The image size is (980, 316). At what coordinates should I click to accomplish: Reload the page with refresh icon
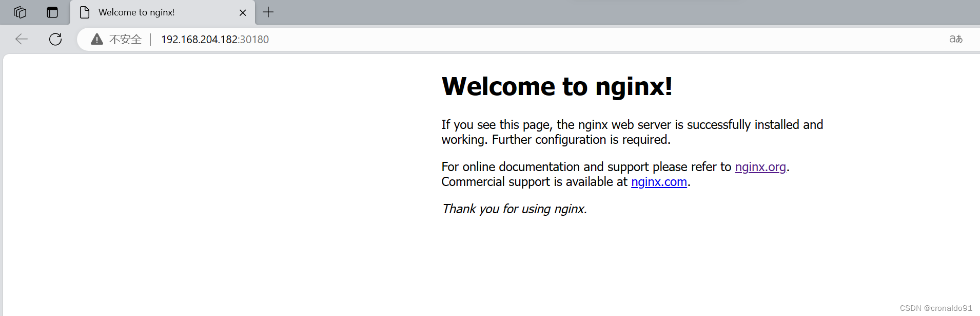click(55, 39)
